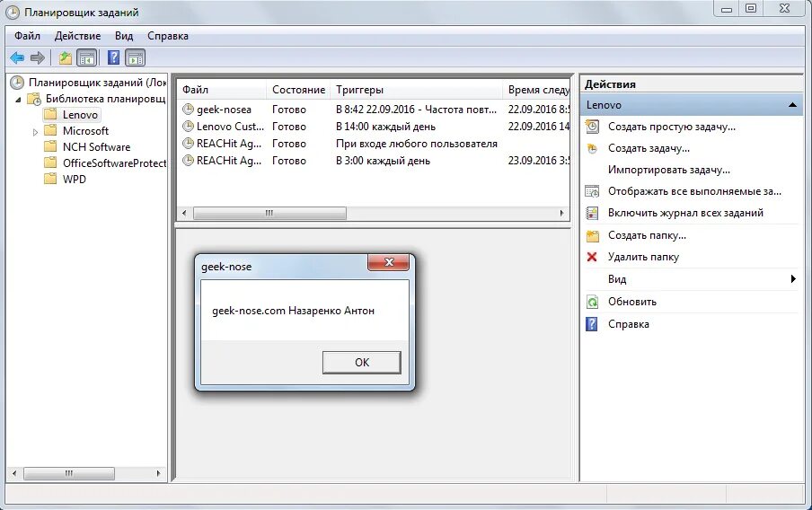Close the geek-nose dialog with red X
Viewport: 812px width, 510px height.
click(389, 262)
